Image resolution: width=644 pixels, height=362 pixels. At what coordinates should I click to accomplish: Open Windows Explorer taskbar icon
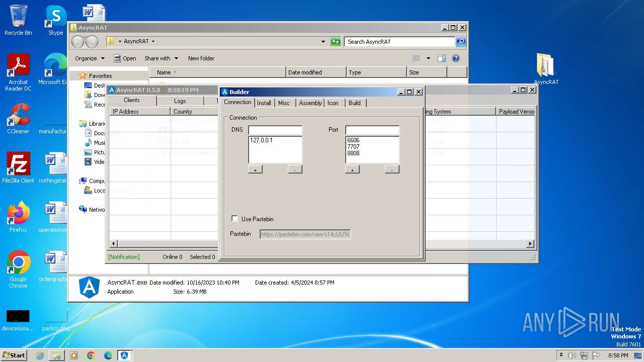point(57,355)
